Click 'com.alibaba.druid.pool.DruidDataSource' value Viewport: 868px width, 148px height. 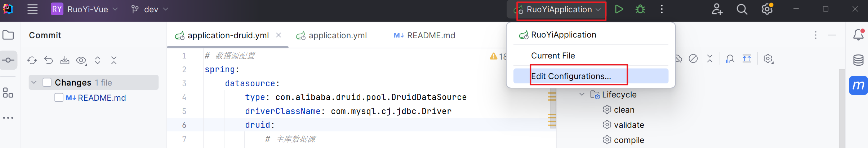click(x=371, y=97)
